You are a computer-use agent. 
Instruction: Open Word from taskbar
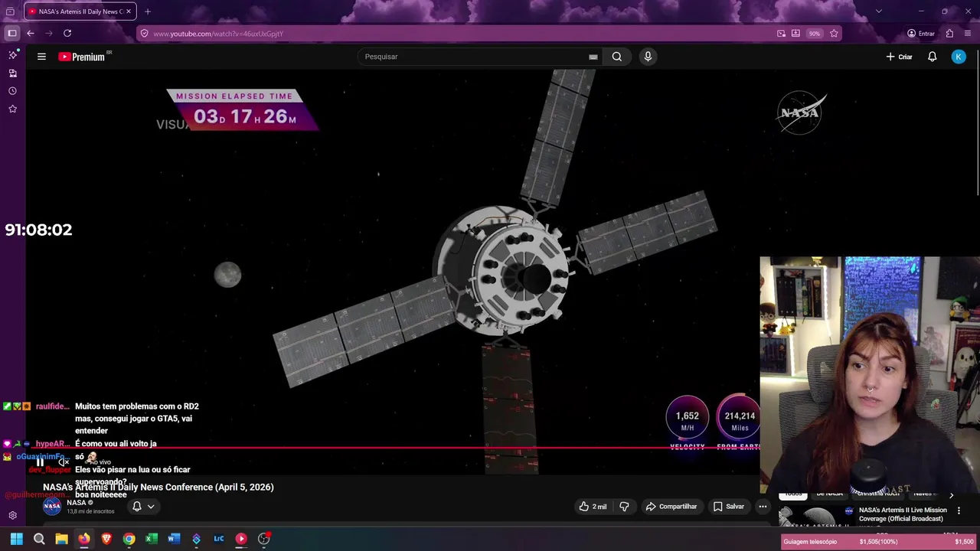tap(174, 539)
